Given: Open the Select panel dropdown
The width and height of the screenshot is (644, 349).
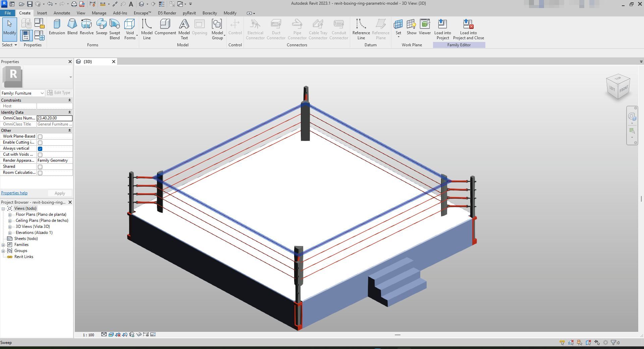Looking at the screenshot, I should coord(9,45).
